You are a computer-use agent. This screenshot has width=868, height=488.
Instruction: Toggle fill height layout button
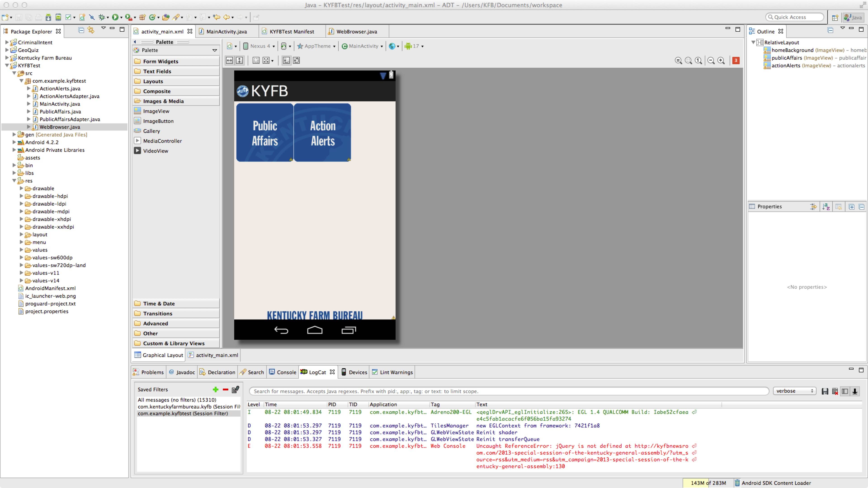(239, 61)
